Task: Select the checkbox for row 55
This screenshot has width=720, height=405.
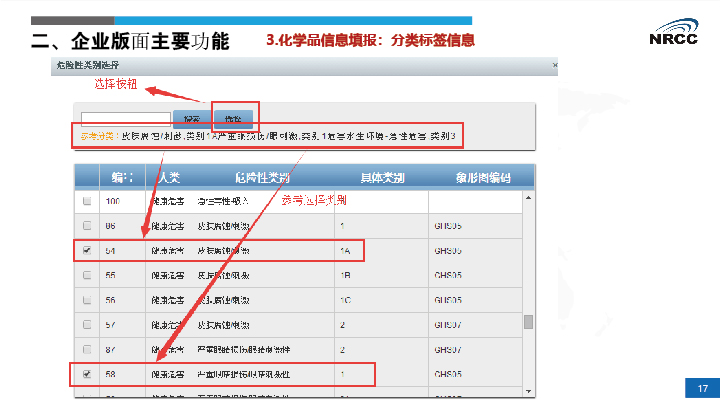Action: pos(86,275)
